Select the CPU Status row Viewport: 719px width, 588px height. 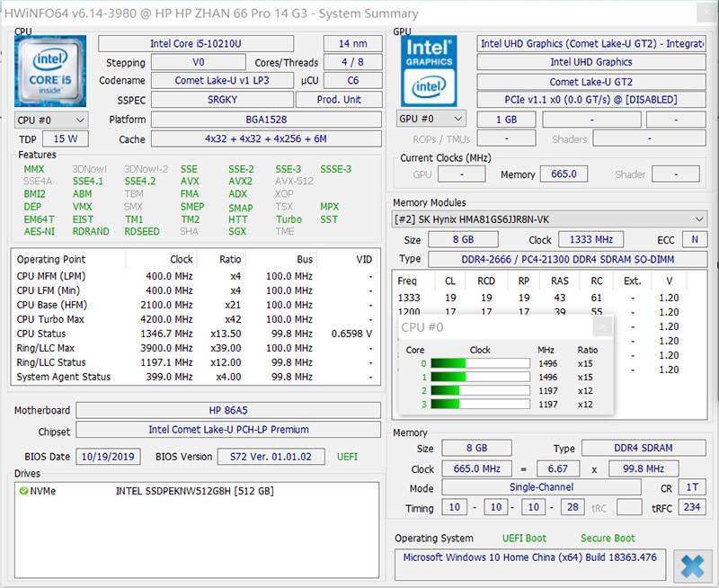click(195, 334)
